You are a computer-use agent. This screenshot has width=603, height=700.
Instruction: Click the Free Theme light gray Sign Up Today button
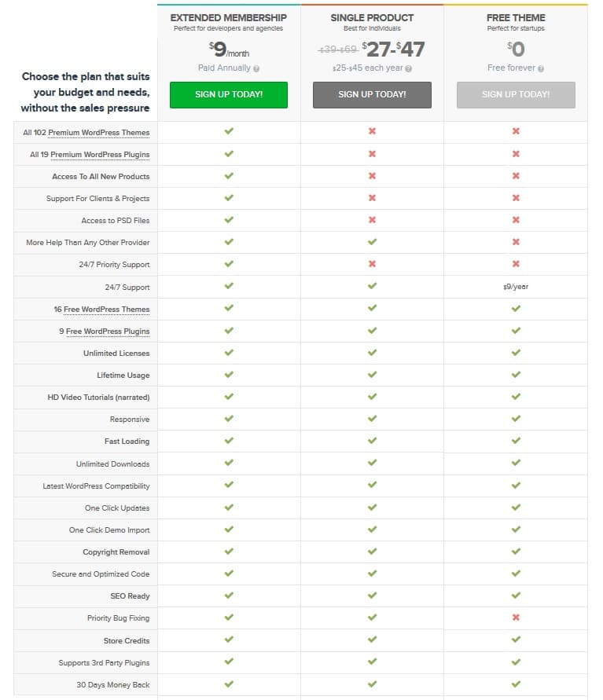coord(516,94)
